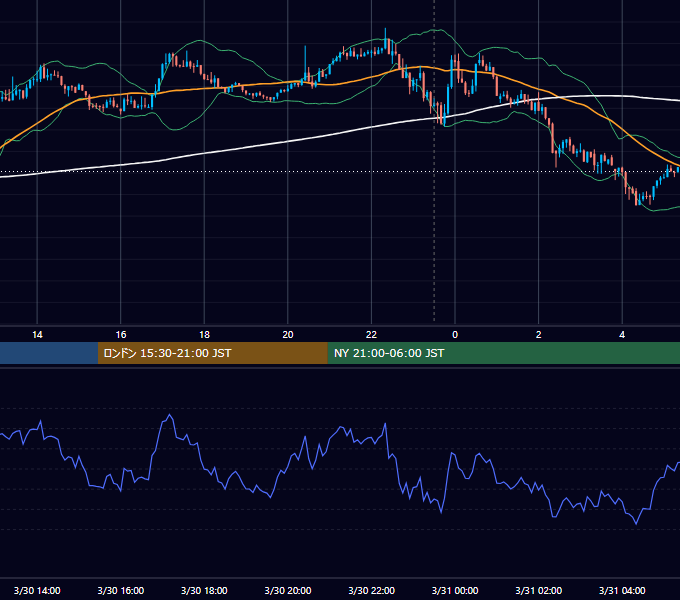Click the 4 hour label on price chart axis
Screen dimensions: 680x600
coord(622,335)
